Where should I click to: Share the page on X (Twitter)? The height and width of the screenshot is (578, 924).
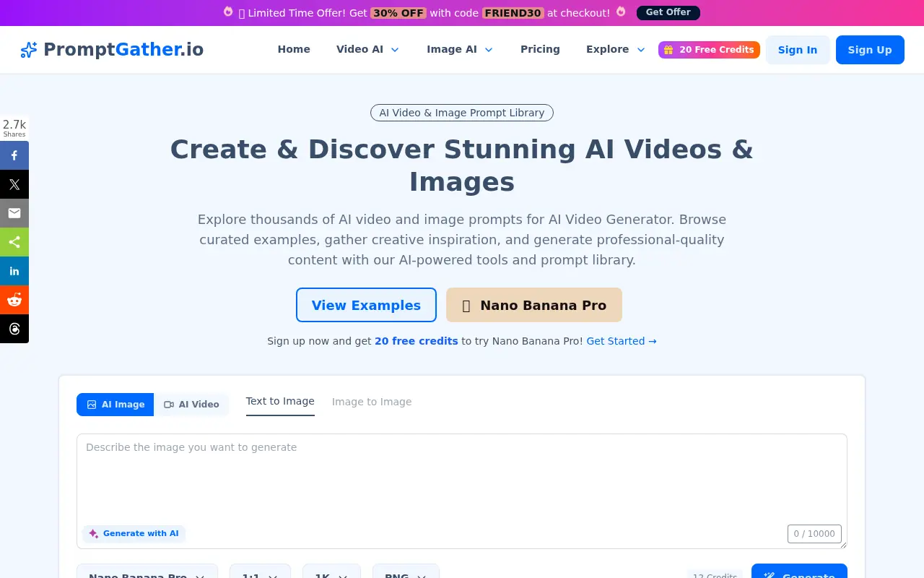[14, 184]
